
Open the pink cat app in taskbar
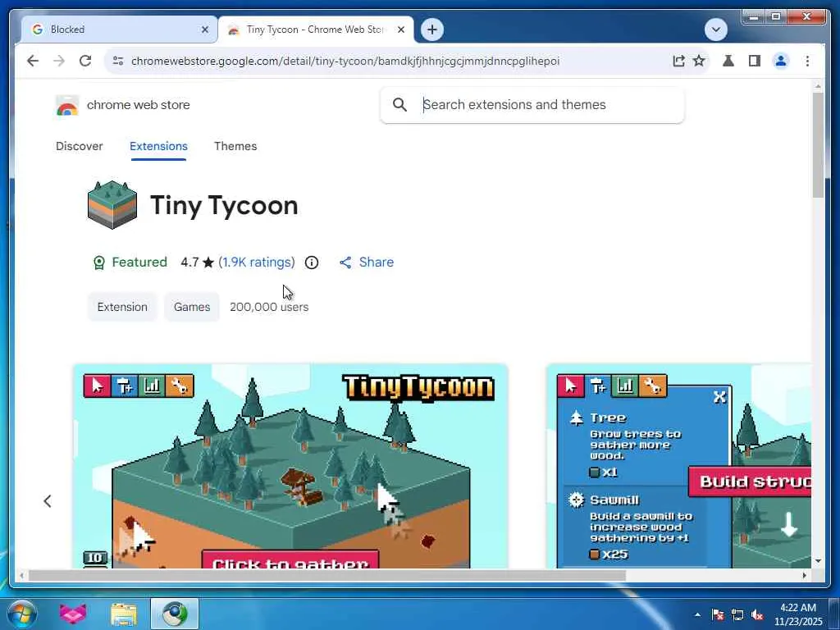click(x=73, y=614)
